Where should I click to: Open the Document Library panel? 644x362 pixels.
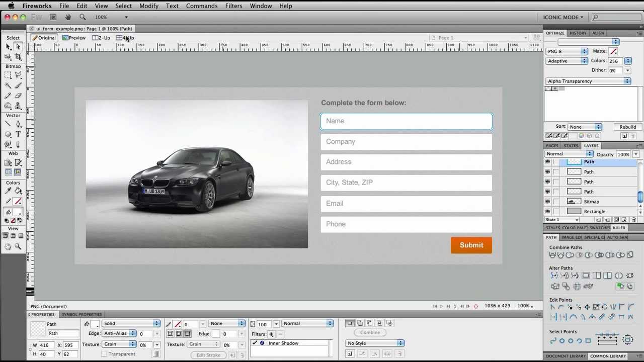(566, 356)
